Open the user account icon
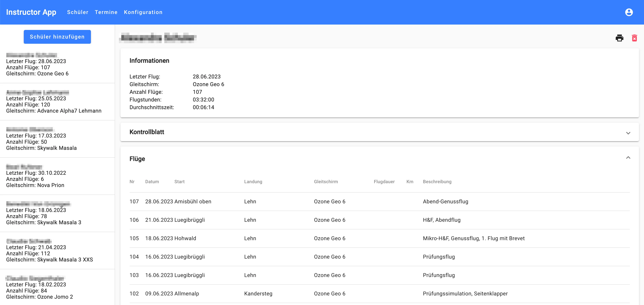 (629, 12)
